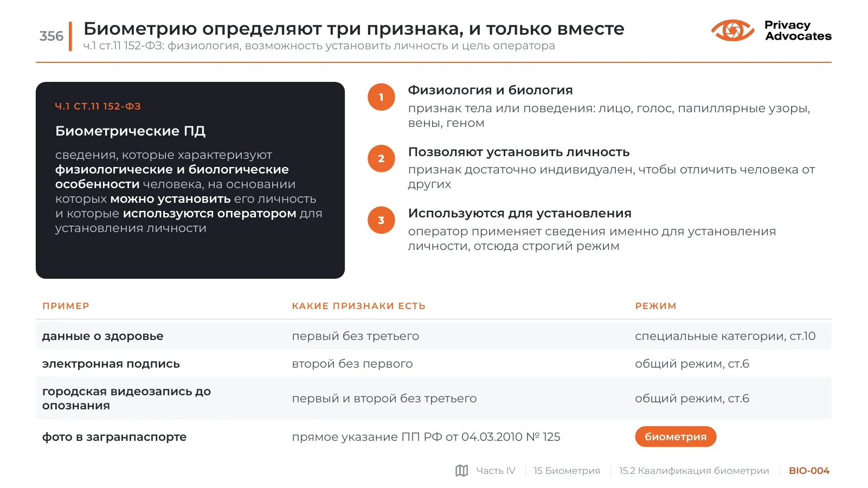The height and width of the screenshot is (488, 868).
Task: Click slide number 356
Action: coord(52,36)
